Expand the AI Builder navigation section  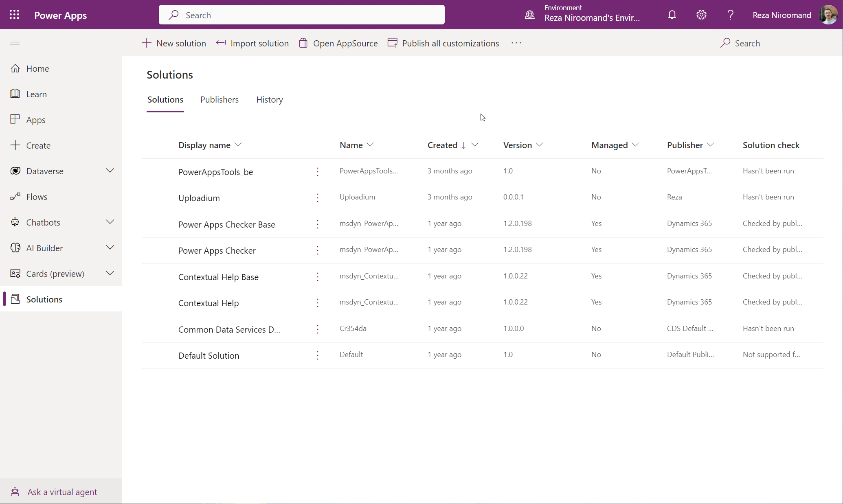(110, 248)
